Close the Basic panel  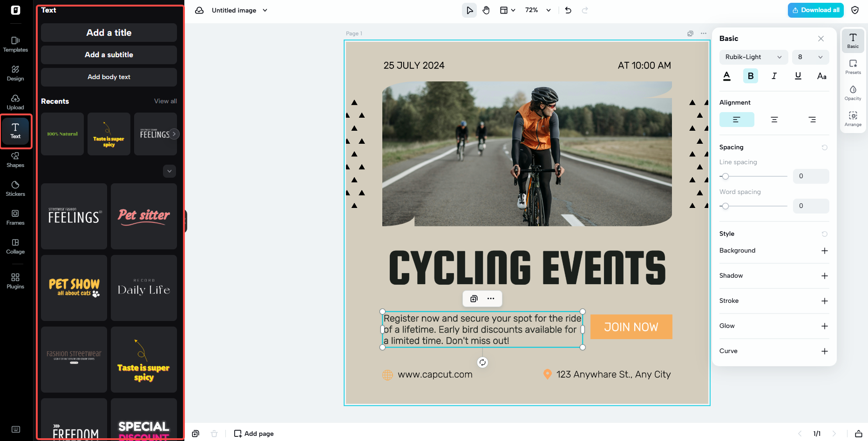point(821,39)
